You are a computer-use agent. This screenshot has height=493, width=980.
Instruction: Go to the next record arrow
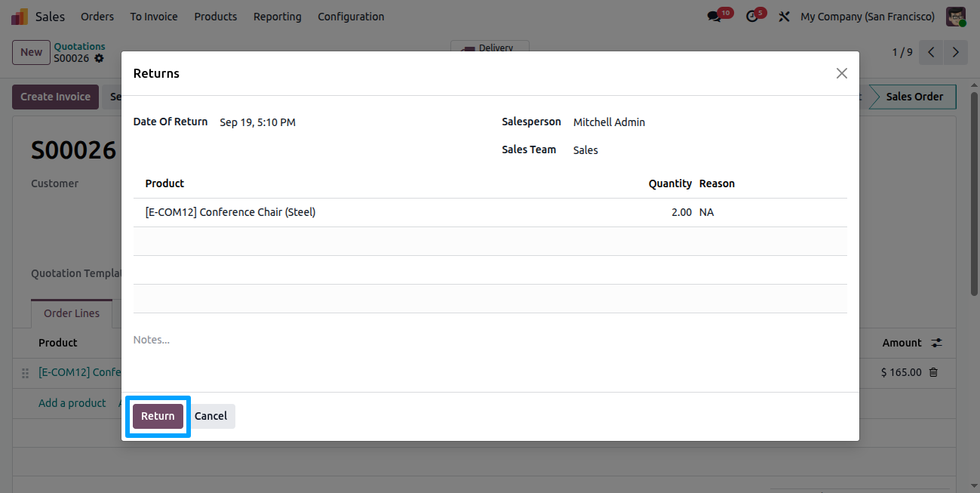[x=956, y=52]
